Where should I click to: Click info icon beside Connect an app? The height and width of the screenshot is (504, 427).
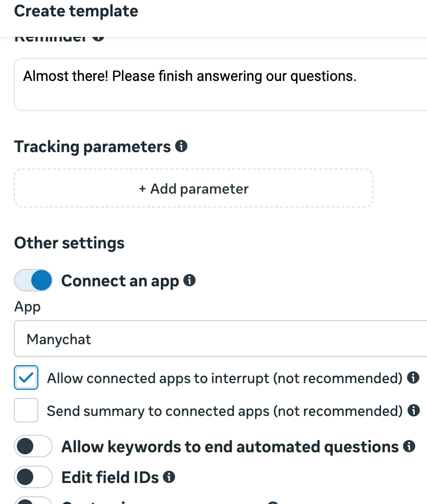click(189, 281)
